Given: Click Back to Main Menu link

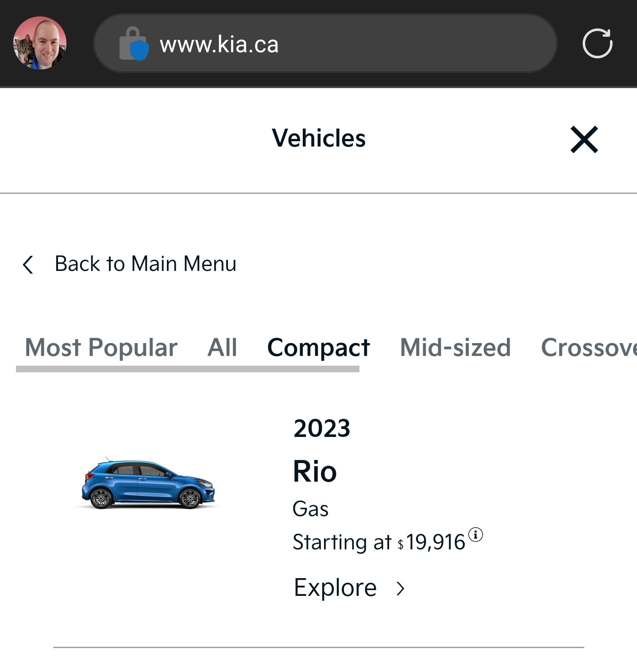Looking at the screenshot, I should [x=146, y=264].
